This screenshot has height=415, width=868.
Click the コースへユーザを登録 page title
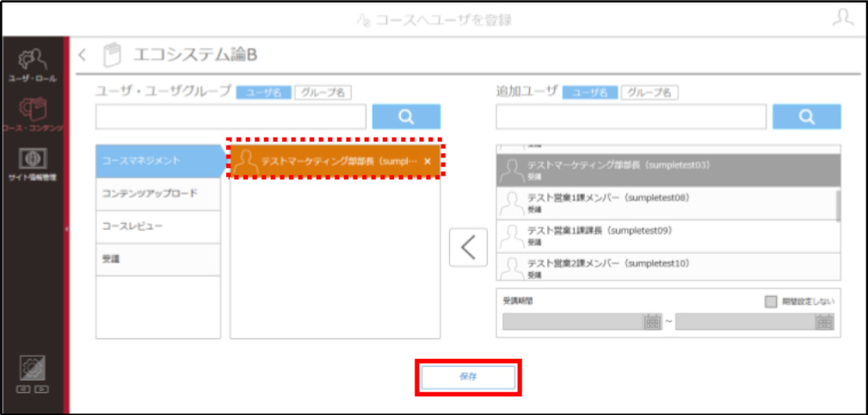[x=444, y=21]
